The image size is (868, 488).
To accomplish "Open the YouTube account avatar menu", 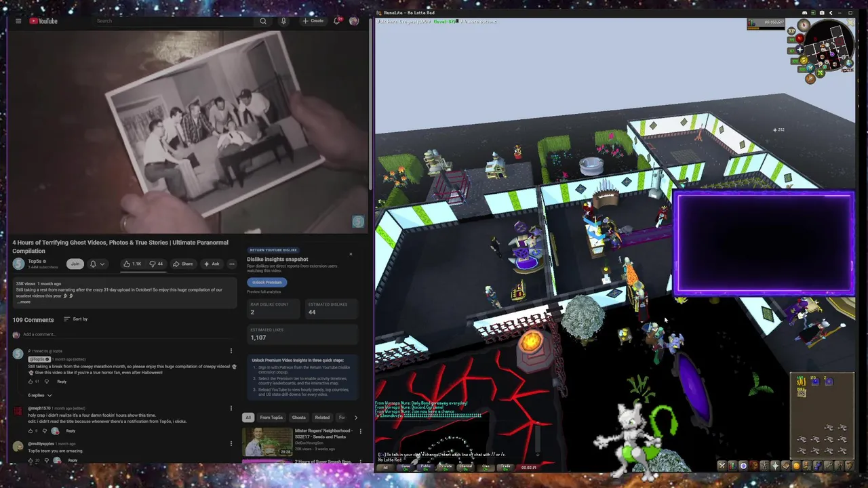I will point(354,21).
